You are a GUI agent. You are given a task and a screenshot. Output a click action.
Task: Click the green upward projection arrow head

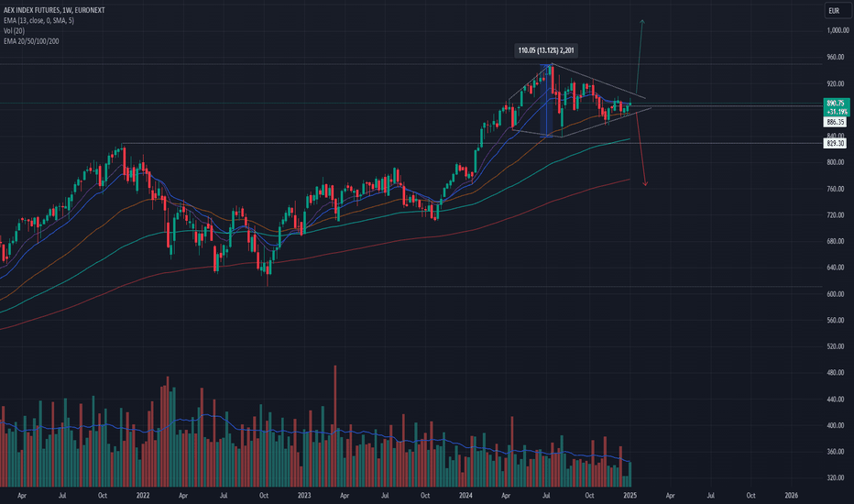click(642, 22)
